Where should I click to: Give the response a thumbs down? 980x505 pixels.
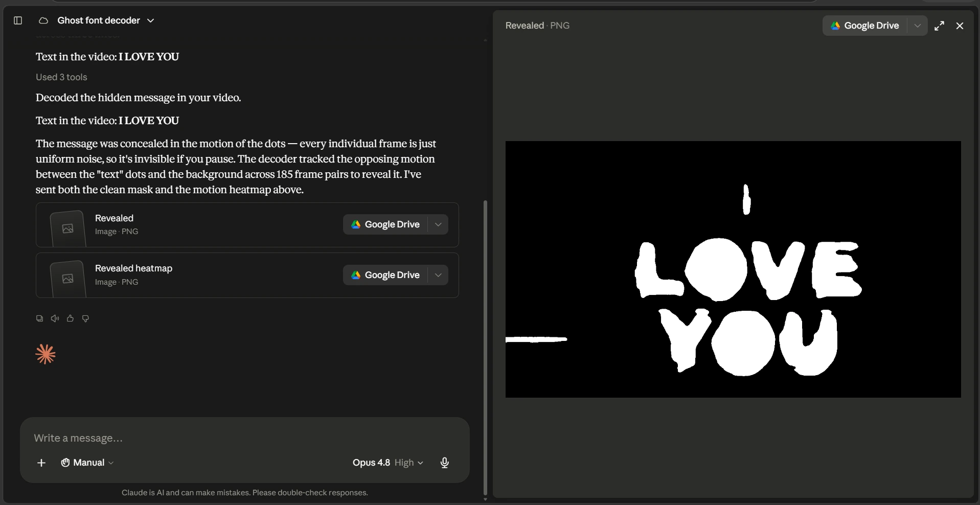point(85,318)
